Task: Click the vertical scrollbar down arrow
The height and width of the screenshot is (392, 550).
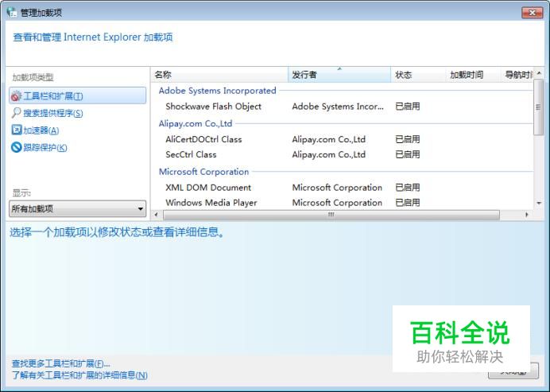Action: tap(539, 204)
